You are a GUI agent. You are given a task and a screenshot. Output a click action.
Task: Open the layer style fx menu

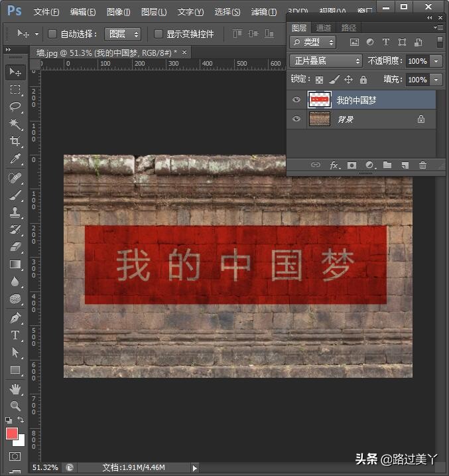(x=335, y=165)
